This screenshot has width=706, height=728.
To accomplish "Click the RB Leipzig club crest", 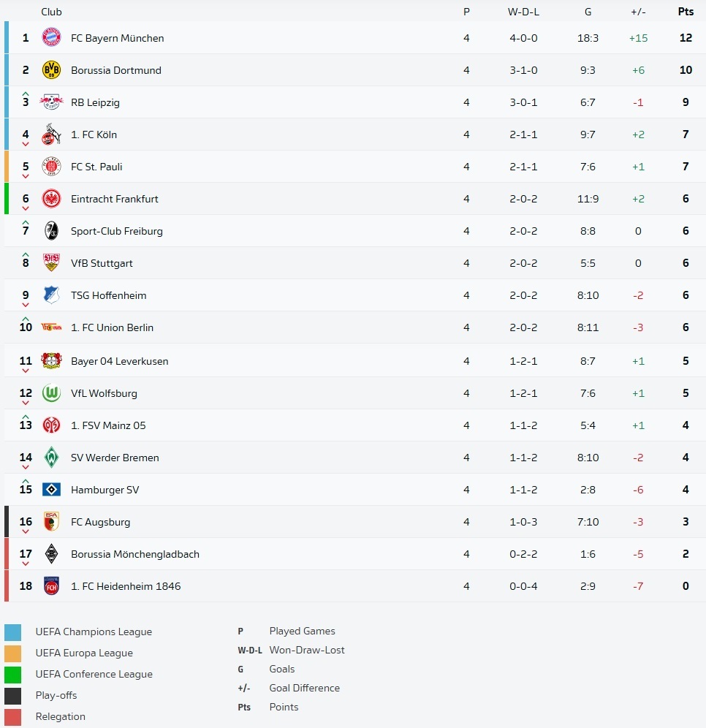I will (x=51, y=102).
